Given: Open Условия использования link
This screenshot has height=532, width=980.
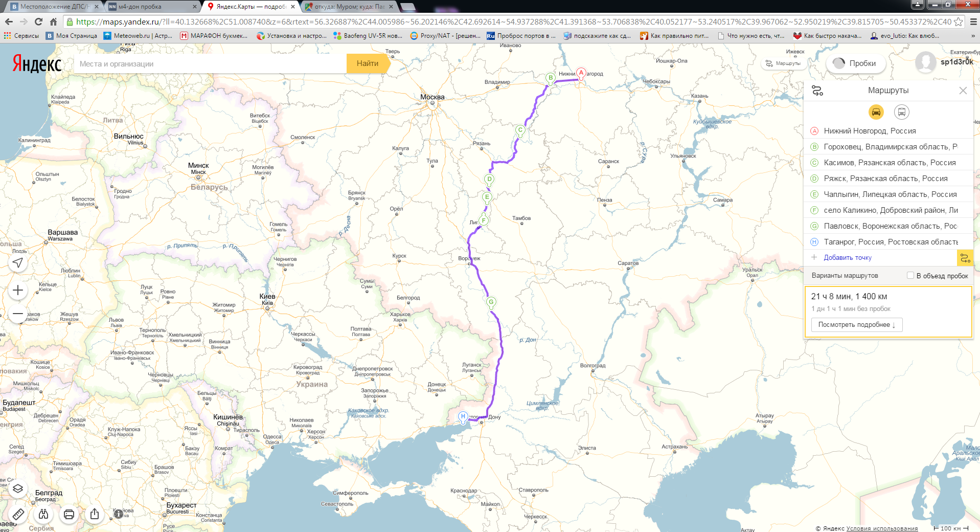Looking at the screenshot, I should (x=882, y=528).
